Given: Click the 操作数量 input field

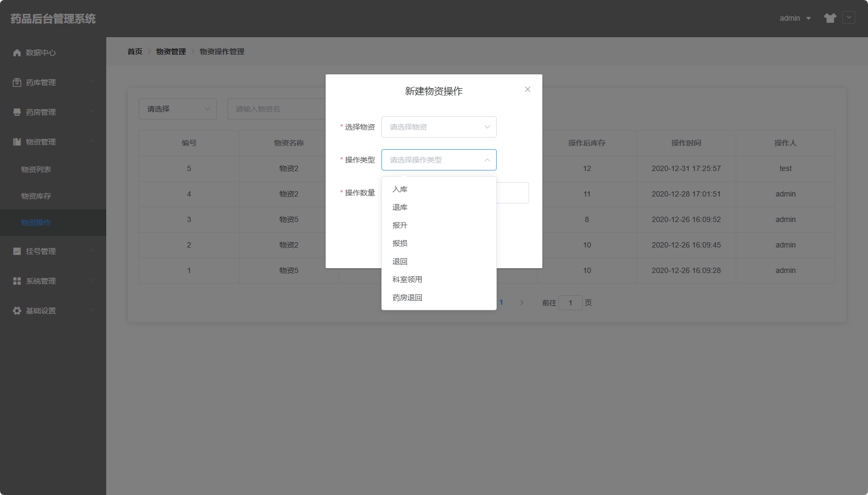Looking at the screenshot, I should point(513,193).
